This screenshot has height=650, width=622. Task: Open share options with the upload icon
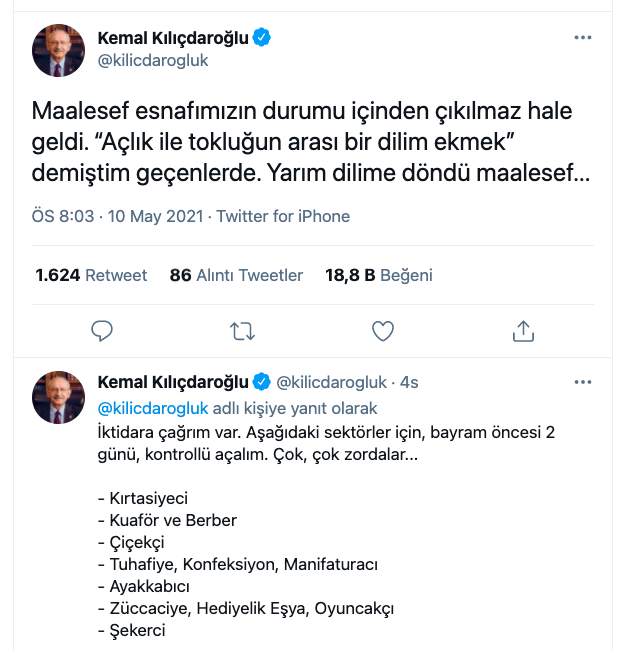(x=522, y=329)
